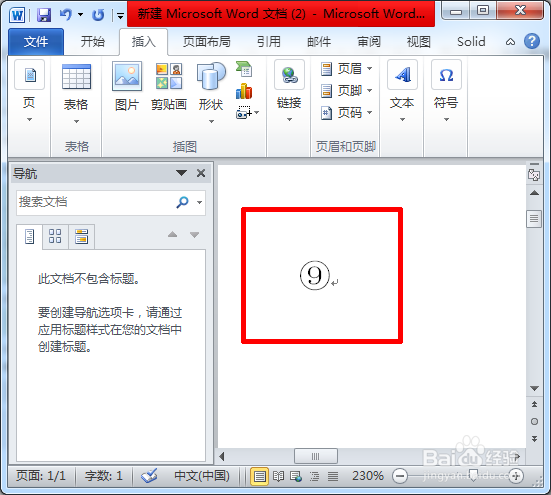Open the 形状 shapes gallery

click(211, 93)
